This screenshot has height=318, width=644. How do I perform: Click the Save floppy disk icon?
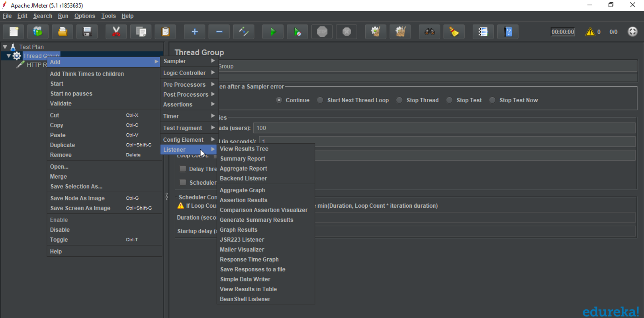pyautogui.click(x=87, y=32)
